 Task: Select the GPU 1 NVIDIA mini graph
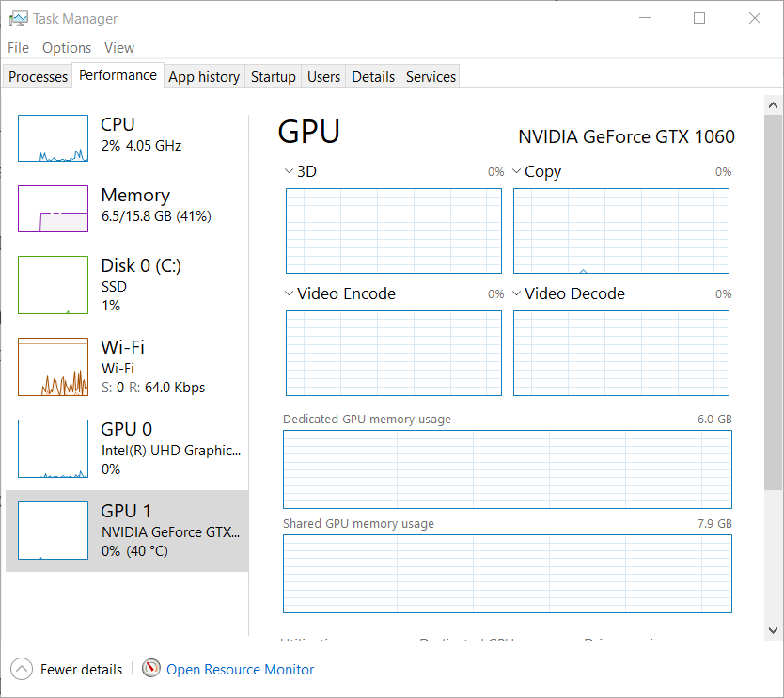(53, 531)
